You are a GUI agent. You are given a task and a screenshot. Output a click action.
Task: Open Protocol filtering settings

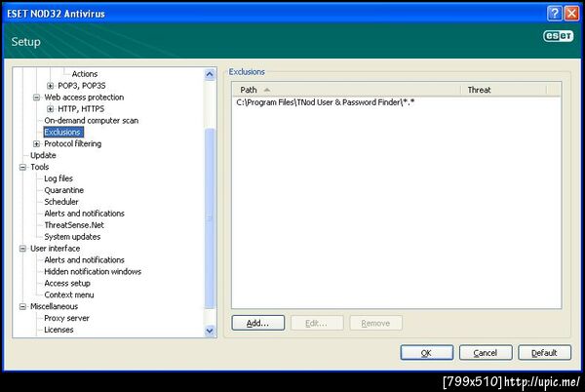point(73,143)
